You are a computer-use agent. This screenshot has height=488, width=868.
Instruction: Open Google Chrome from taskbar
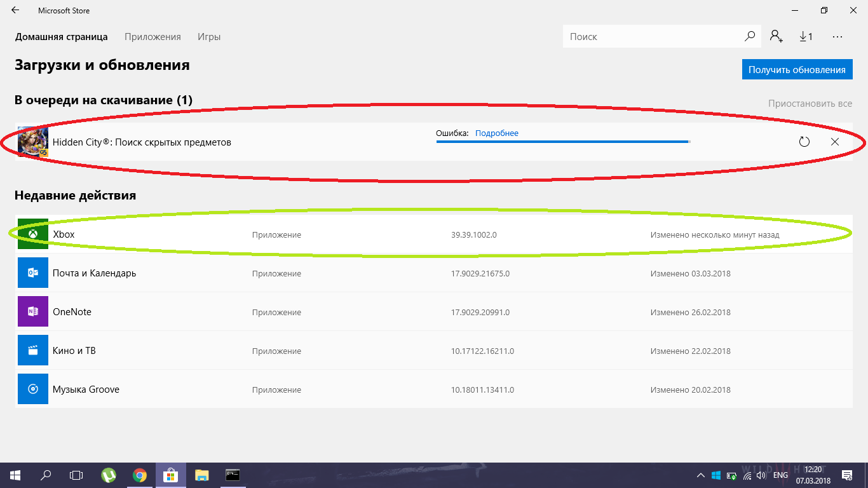point(140,475)
